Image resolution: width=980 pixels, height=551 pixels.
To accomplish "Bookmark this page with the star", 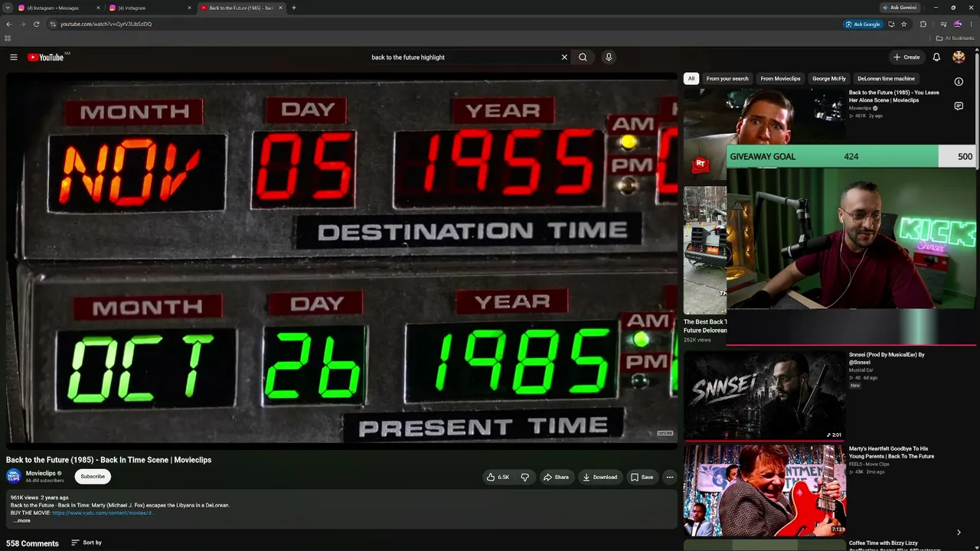I will 904,24.
